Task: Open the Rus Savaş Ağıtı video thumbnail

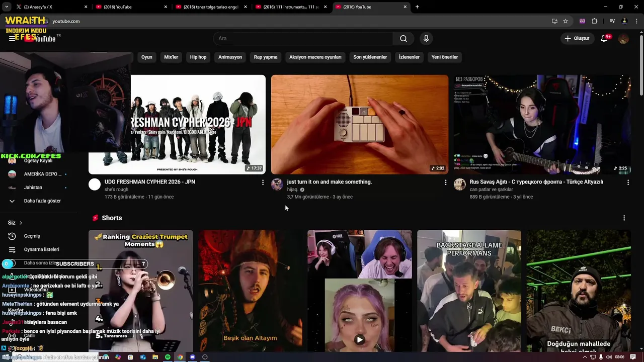Action: (542, 124)
